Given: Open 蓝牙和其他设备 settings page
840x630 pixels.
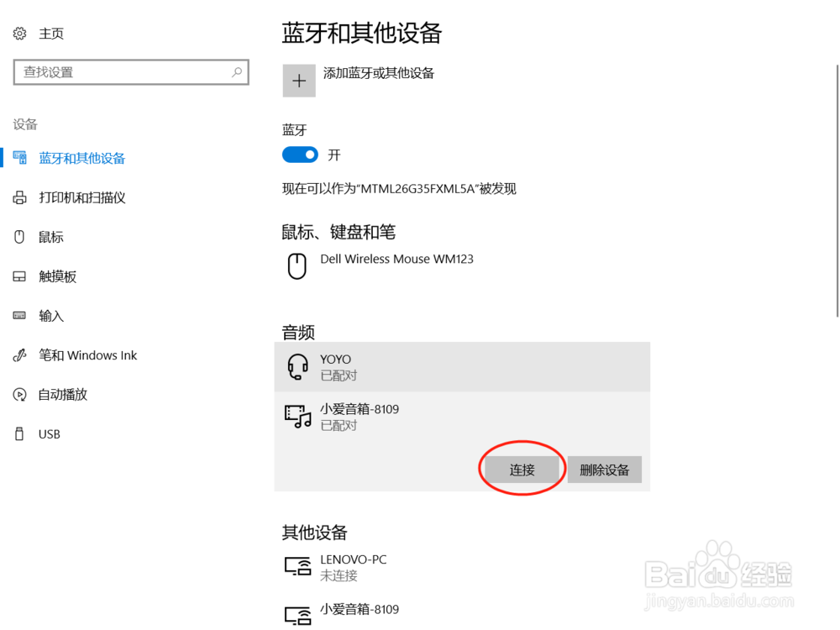Looking at the screenshot, I should 81,158.
